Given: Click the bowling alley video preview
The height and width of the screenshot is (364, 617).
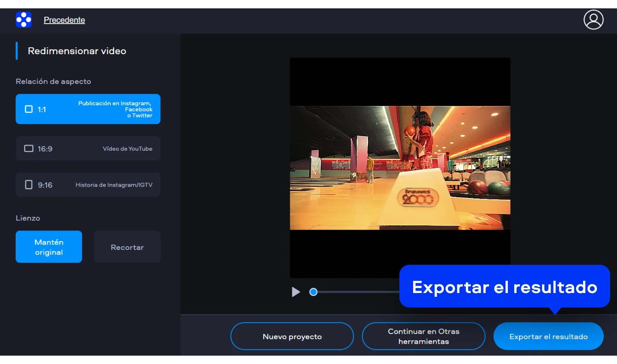Looking at the screenshot, I should point(400,168).
